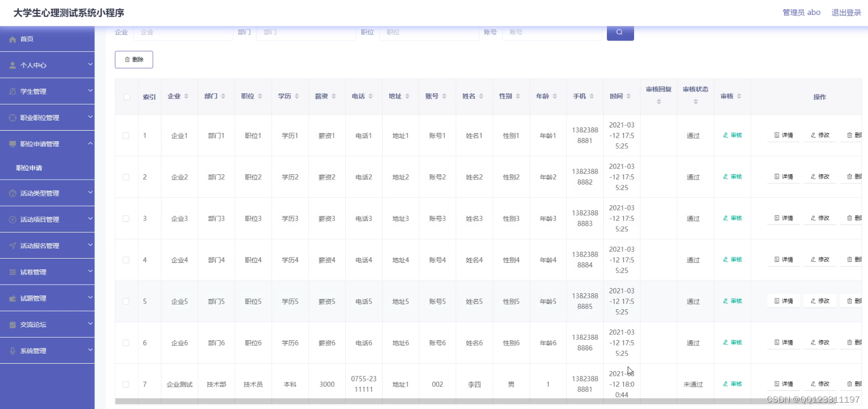
Task: Open 交流论坛 menu item
Action: (x=47, y=325)
